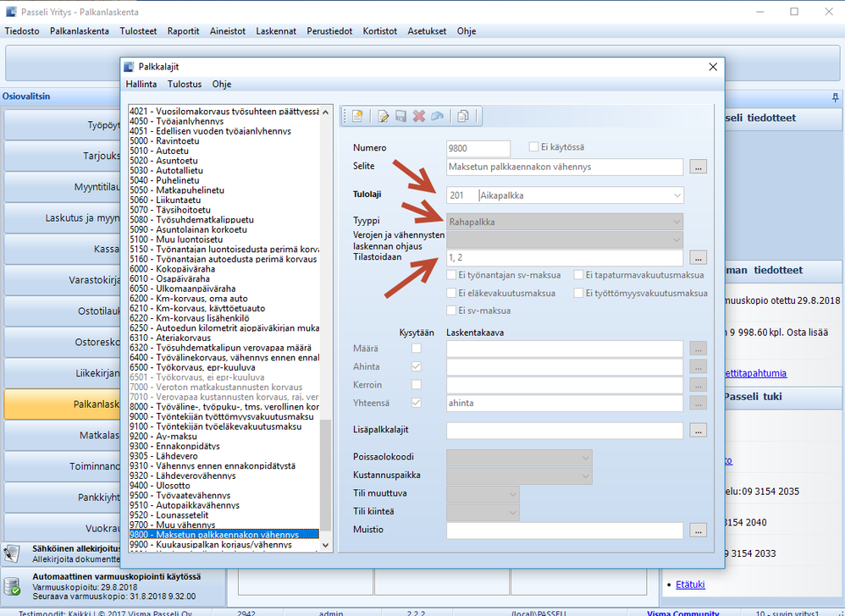Toggle the Ei käytössä checkbox

[534, 147]
